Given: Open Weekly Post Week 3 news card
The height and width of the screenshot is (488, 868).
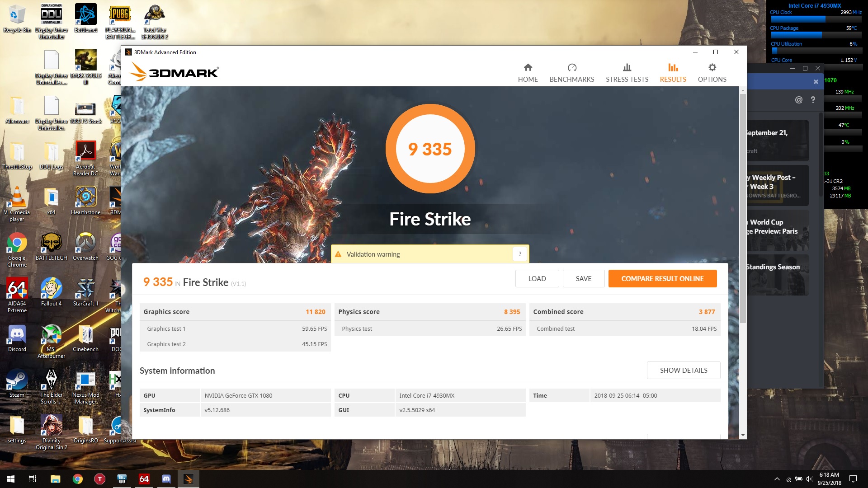Looking at the screenshot, I should point(777,186).
